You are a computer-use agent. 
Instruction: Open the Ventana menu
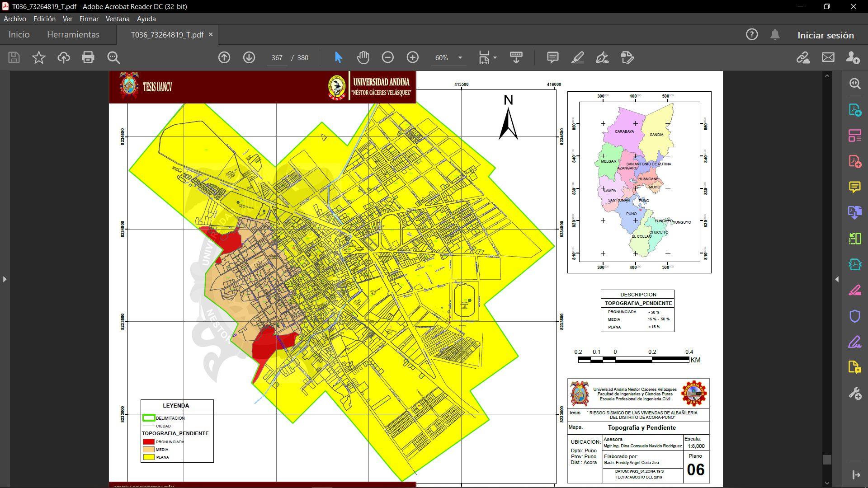point(118,19)
